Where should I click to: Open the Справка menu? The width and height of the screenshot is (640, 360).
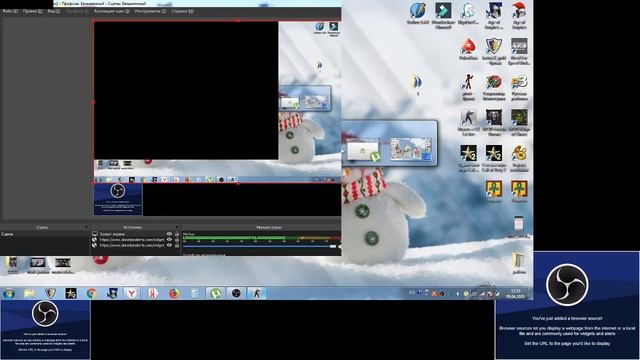(x=182, y=11)
